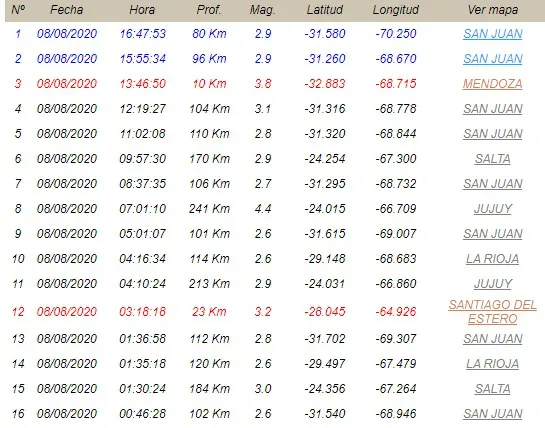
Task: Click the Fecha column header
Action: (67, 10)
